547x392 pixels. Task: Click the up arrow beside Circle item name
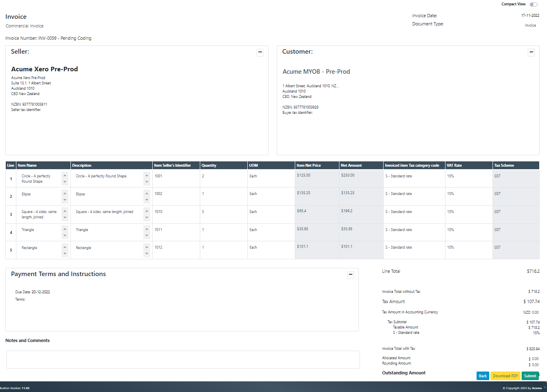point(65,176)
